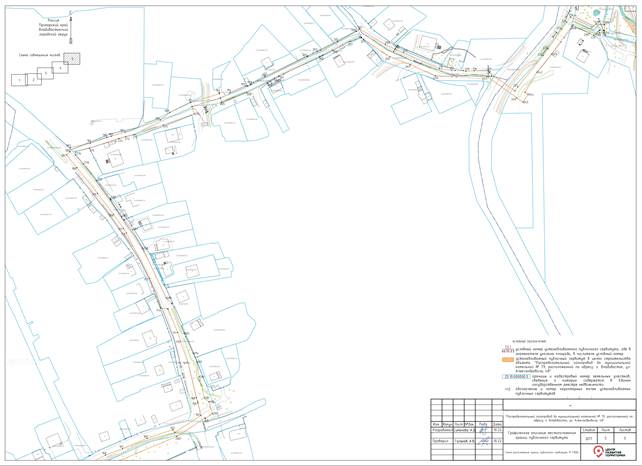The height and width of the screenshot is (466, 642).
Task: Click the checker signature in Проверил row
Action: 484,441
